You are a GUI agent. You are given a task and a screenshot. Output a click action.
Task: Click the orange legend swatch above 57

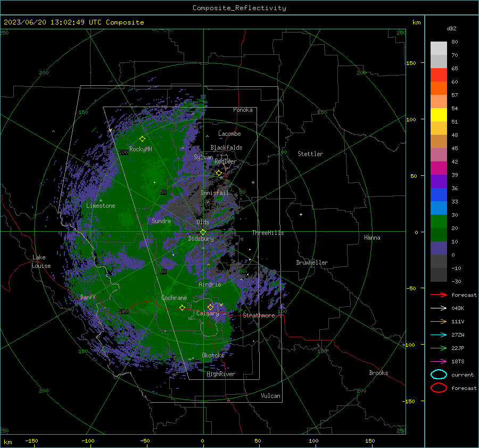[439, 88]
